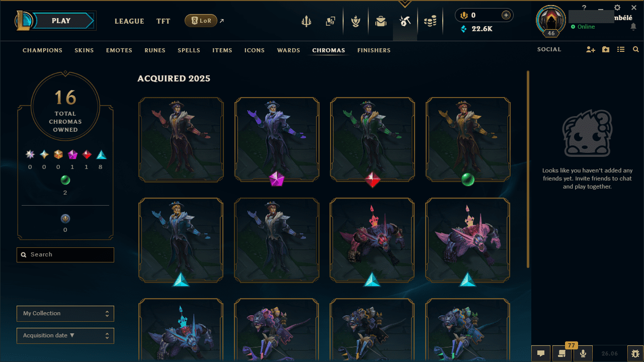
Task: Open the Clash trident icon
Action: pos(306,21)
